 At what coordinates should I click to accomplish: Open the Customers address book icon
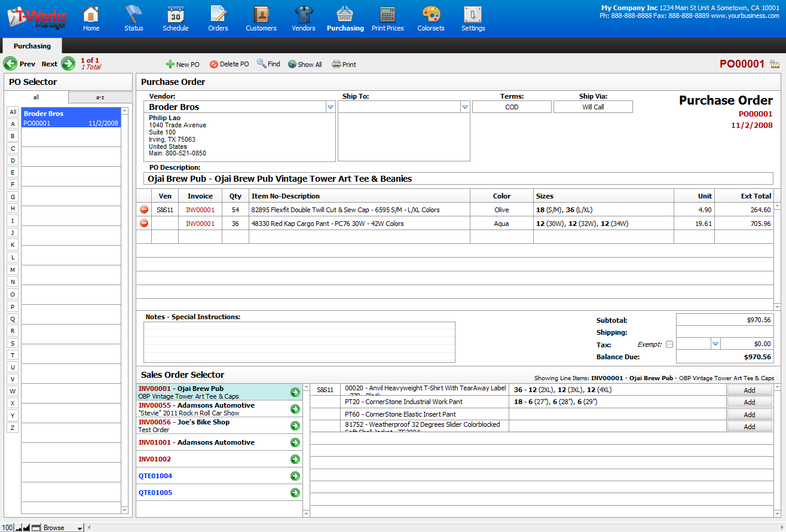(261, 14)
